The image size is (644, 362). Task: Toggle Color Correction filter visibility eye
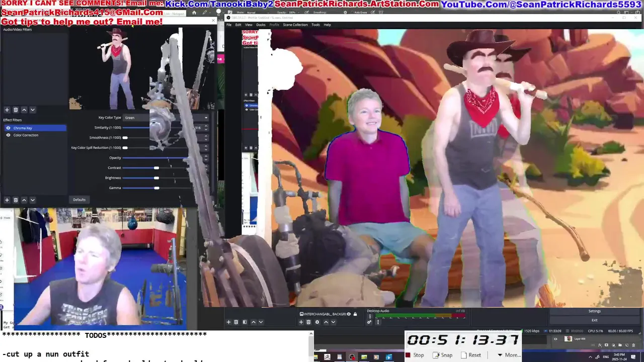click(x=8, y=135)
